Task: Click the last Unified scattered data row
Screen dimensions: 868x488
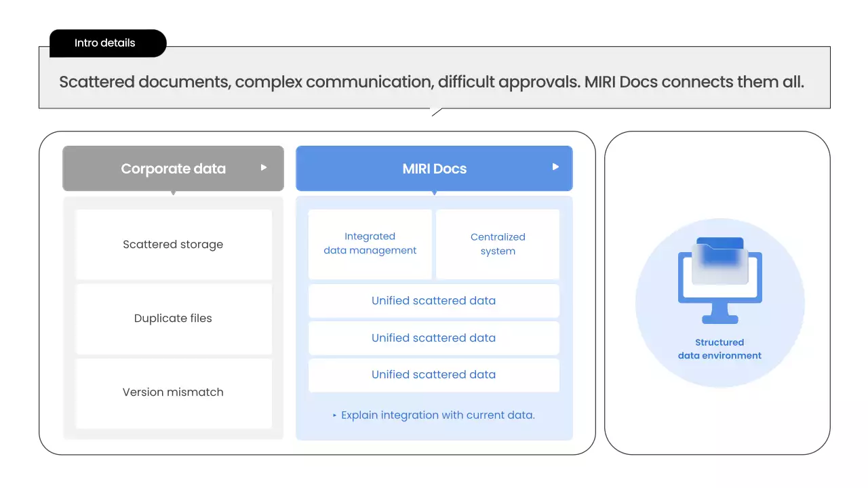Action: (433, 375)
